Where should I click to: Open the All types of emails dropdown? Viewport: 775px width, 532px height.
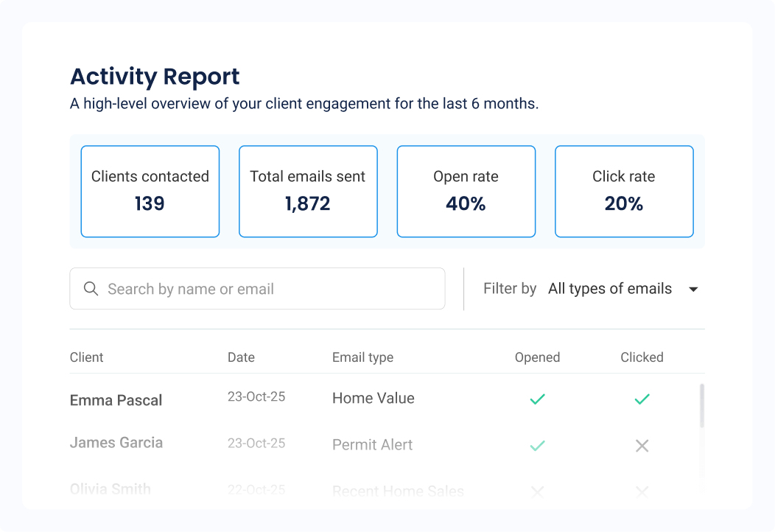coord(609,289)
